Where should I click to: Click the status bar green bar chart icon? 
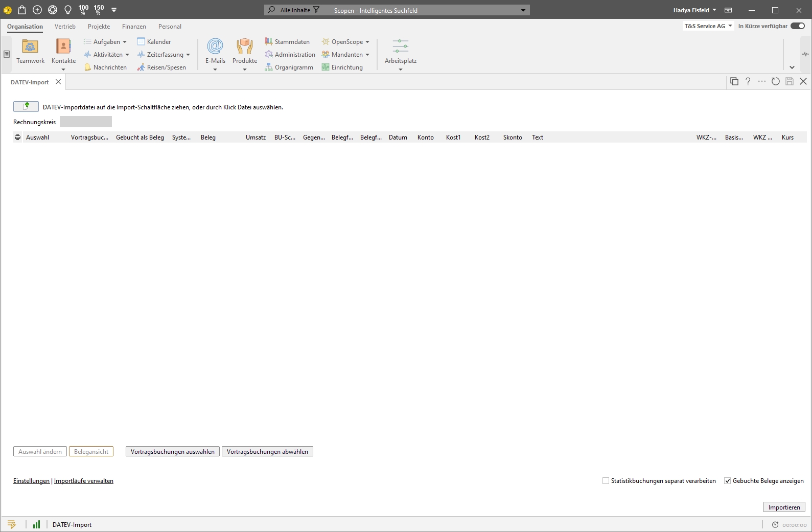[36, 524]
